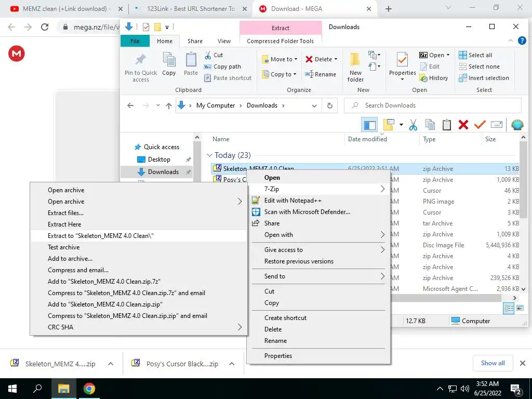
Task: Click Show all downloads button
Action: coord(493,363)
